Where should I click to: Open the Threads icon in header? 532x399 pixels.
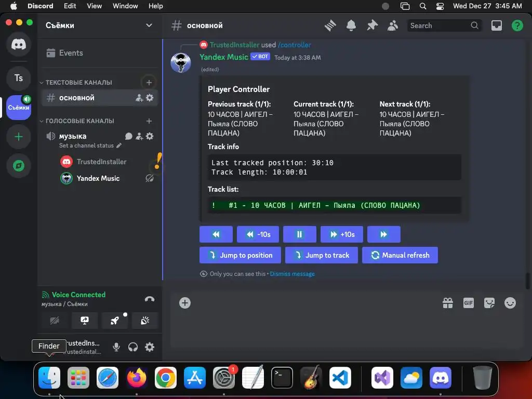(x=330, y=25)
